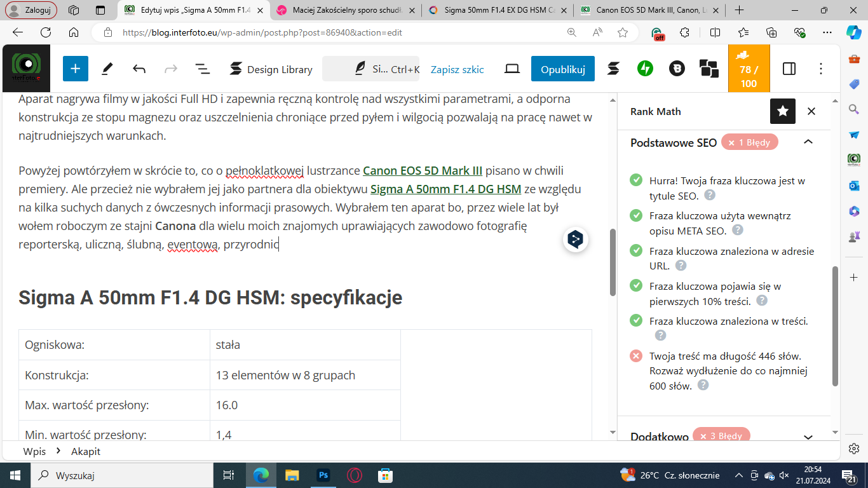Click the address bar URL
Screen dimensions: 868x488
click(262, 33)
